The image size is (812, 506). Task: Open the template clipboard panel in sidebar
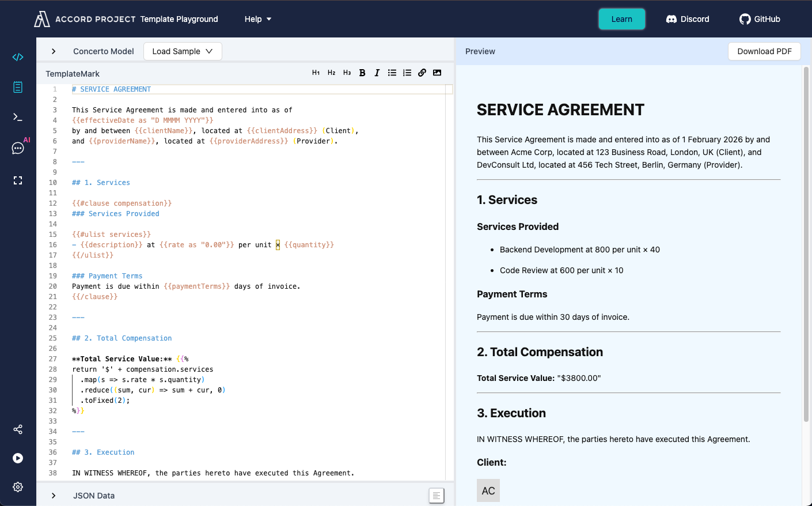(17, 86)
